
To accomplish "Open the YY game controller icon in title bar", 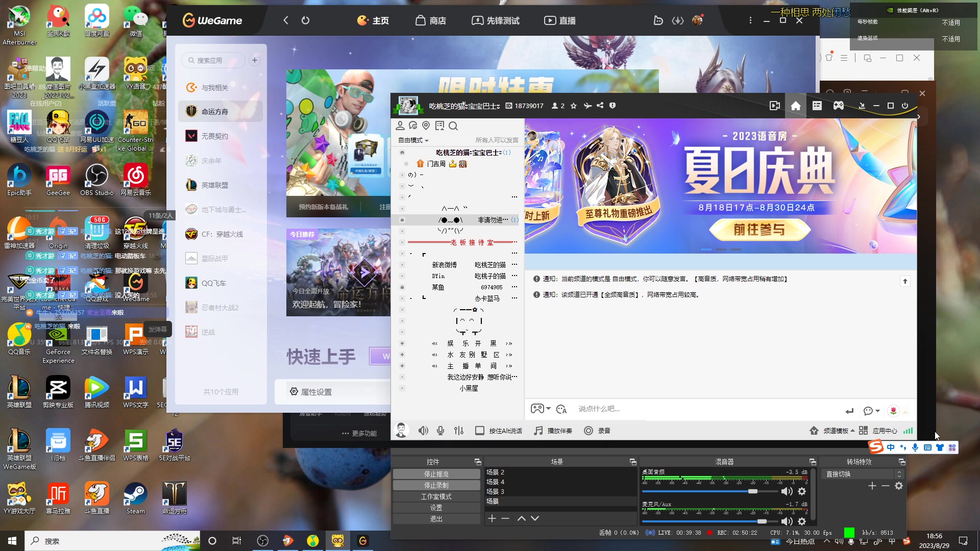I will (x=838, y=106).
